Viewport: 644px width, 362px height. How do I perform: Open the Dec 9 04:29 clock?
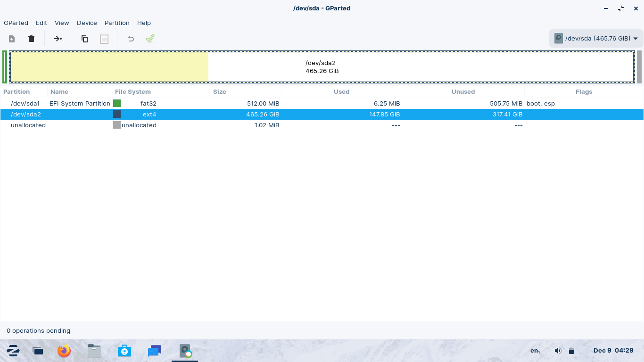point(613,351)
